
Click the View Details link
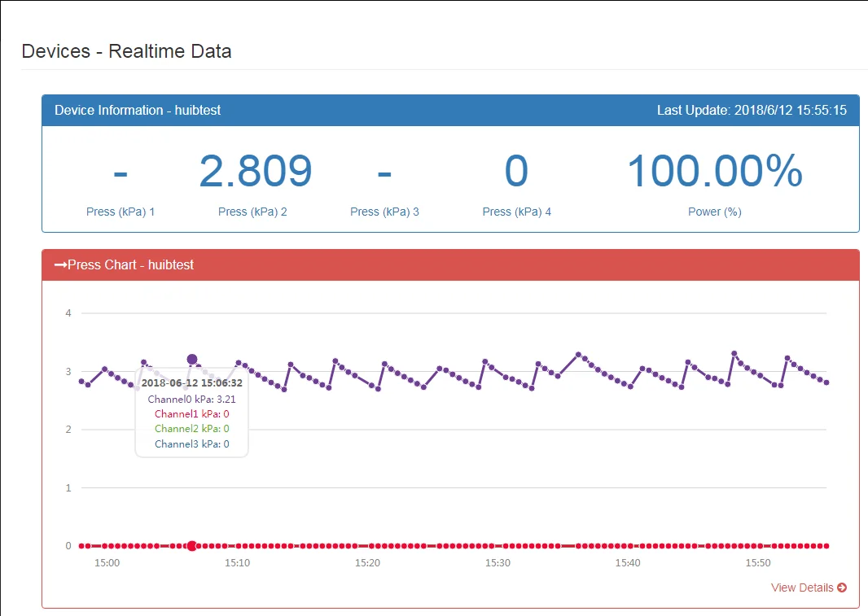(801, 588)
